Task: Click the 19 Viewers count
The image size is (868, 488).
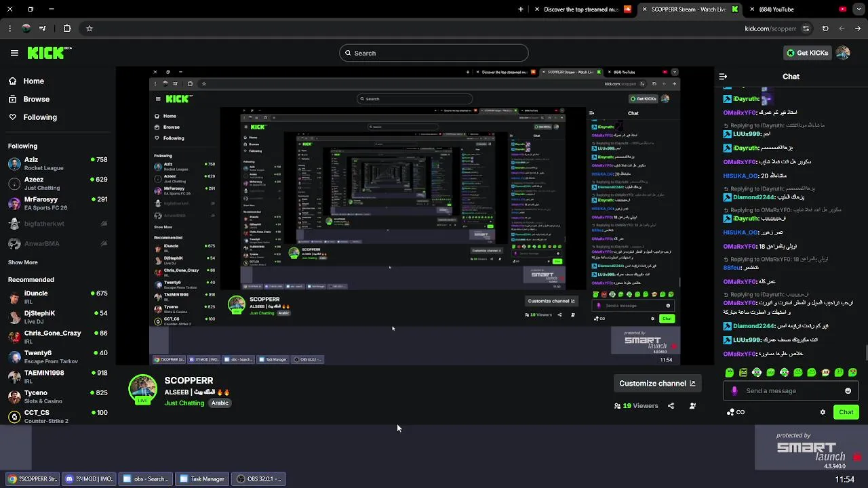Action: click(636, 406)
